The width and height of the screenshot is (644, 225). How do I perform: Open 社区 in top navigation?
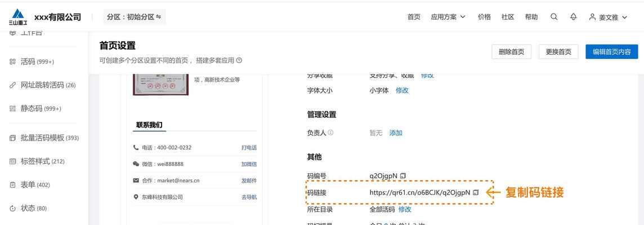click(508, 17)
